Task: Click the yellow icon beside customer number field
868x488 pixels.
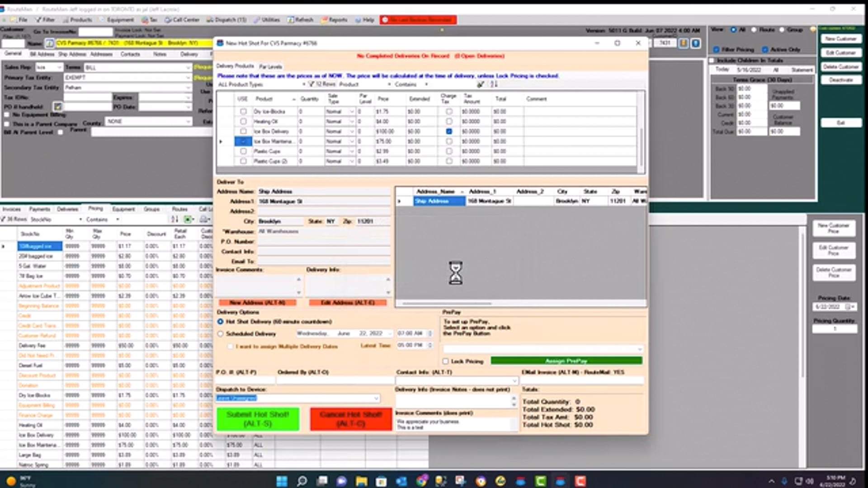Action: point(684,43)
